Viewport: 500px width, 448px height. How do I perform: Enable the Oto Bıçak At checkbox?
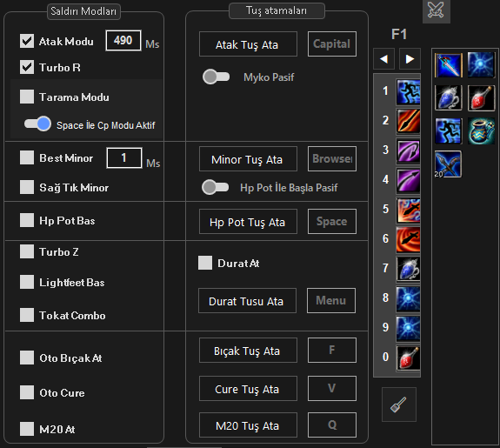click(27, 358)
